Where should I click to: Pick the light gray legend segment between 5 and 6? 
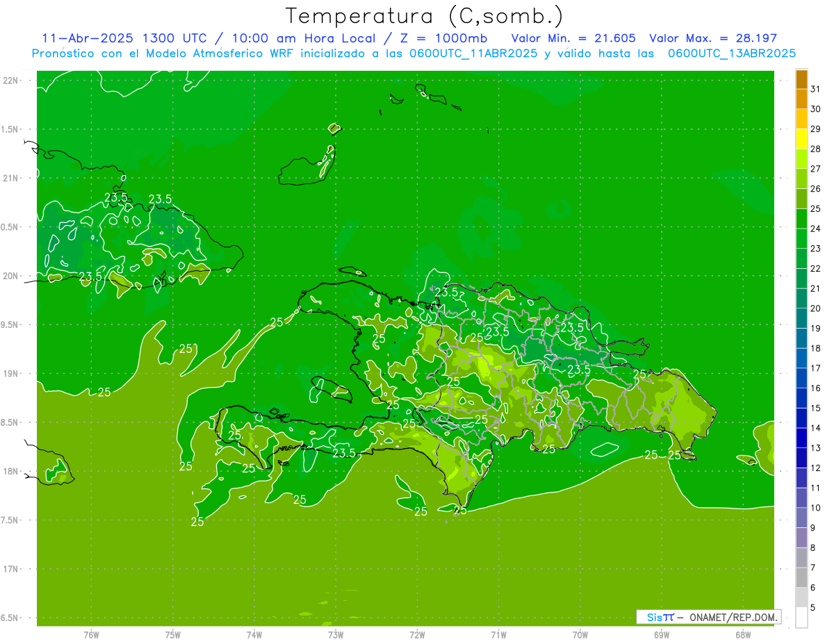(x=801, y=597)
